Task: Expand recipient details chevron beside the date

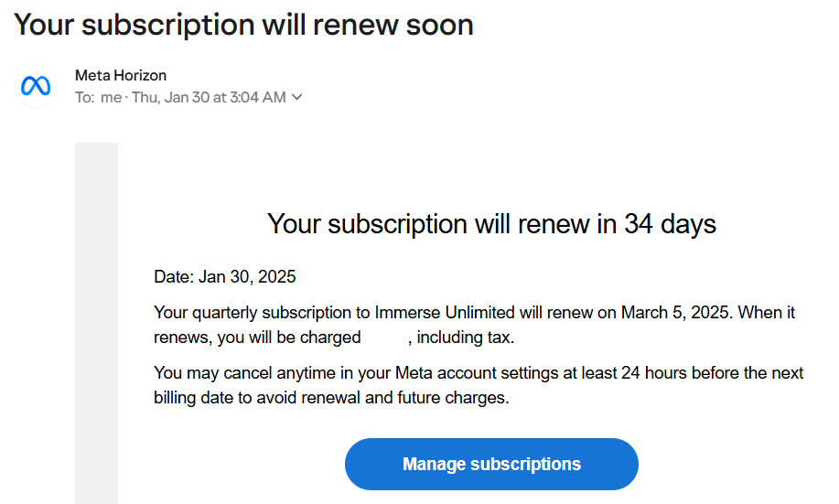Action: coord(296,98)
